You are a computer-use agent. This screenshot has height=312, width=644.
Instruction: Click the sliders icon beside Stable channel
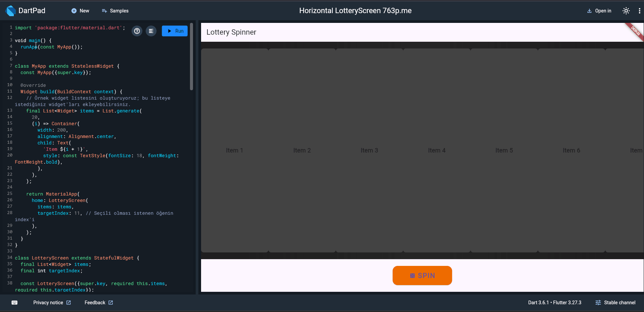point(599,302)
